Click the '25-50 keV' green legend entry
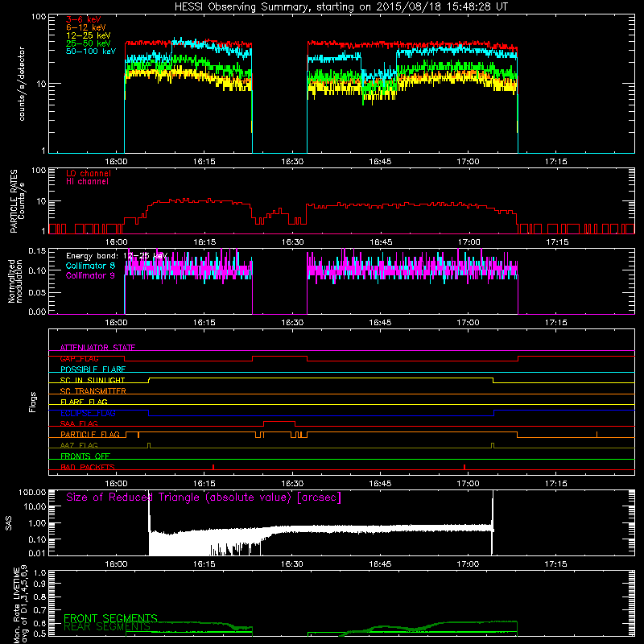This screenshot has width=644, height=644. click(89, 43)
